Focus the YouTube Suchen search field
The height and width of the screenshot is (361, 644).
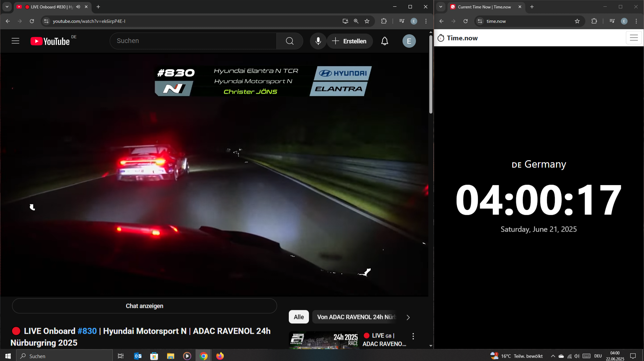pos(193,41)
